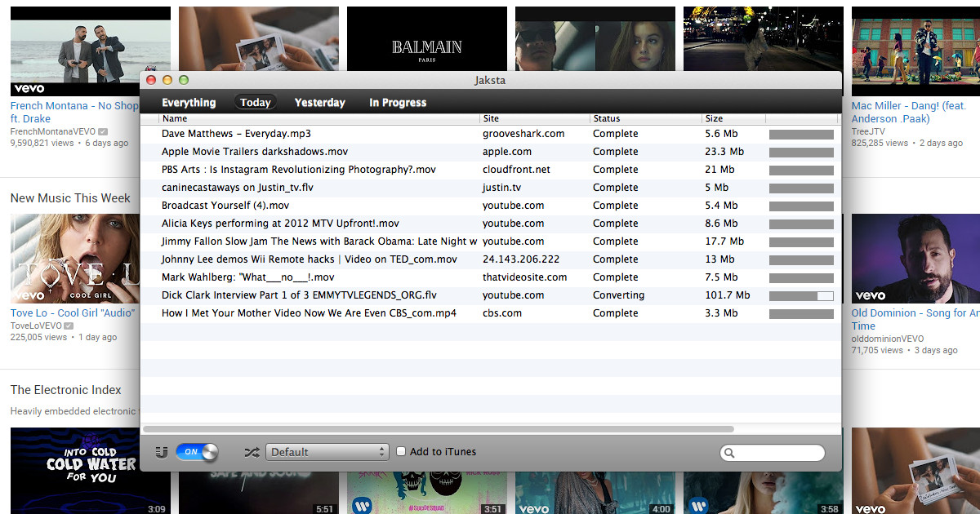Select the Today tab
Viewport: 980px width, 514px height.
click(256, 102)
